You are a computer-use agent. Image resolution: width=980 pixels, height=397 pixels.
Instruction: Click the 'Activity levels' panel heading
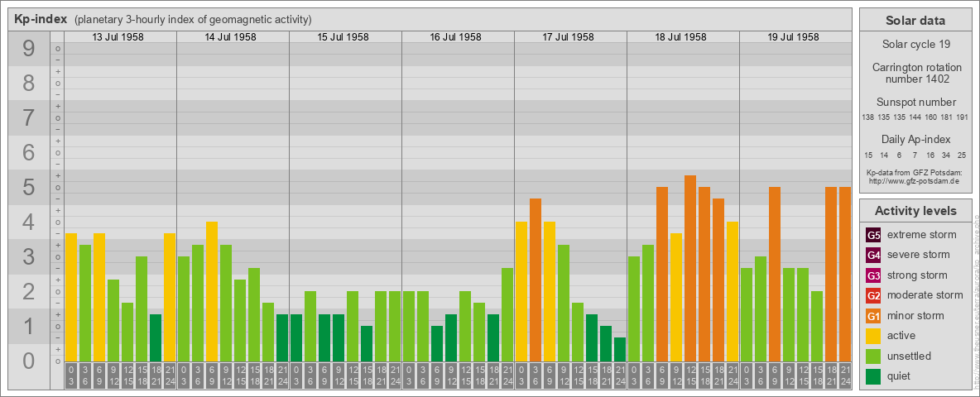pyautogui.click(x=915, y=211)
